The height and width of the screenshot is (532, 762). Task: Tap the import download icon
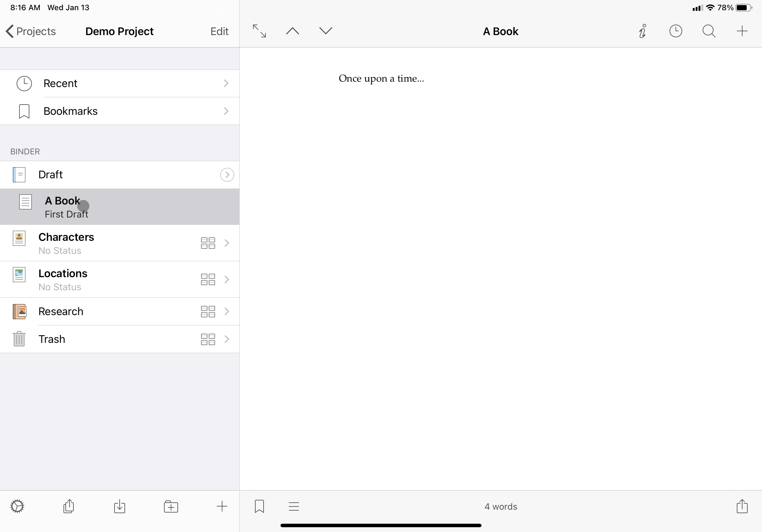(119, 506)
